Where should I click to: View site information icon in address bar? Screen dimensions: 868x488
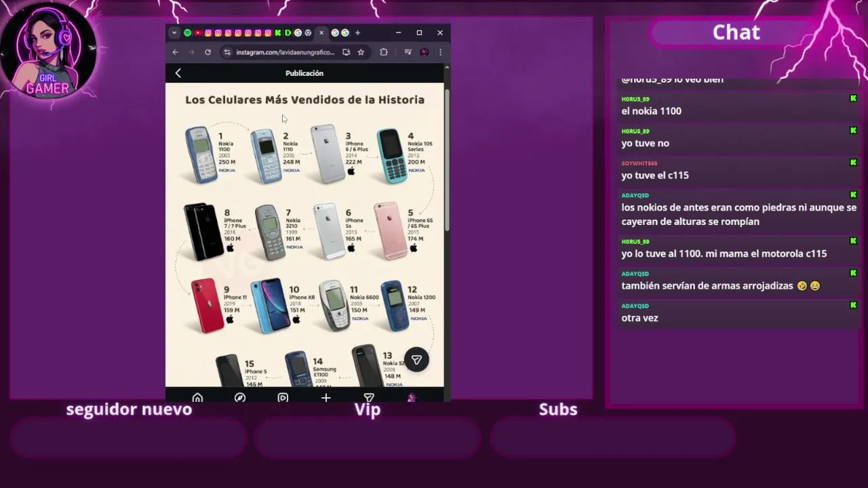click(x=227, y=52)
